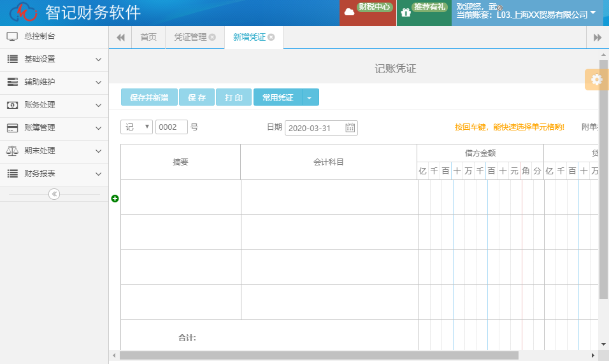609x364 pixels.
Task: Click the 财务报表 list icon
Action: [13, 174]
